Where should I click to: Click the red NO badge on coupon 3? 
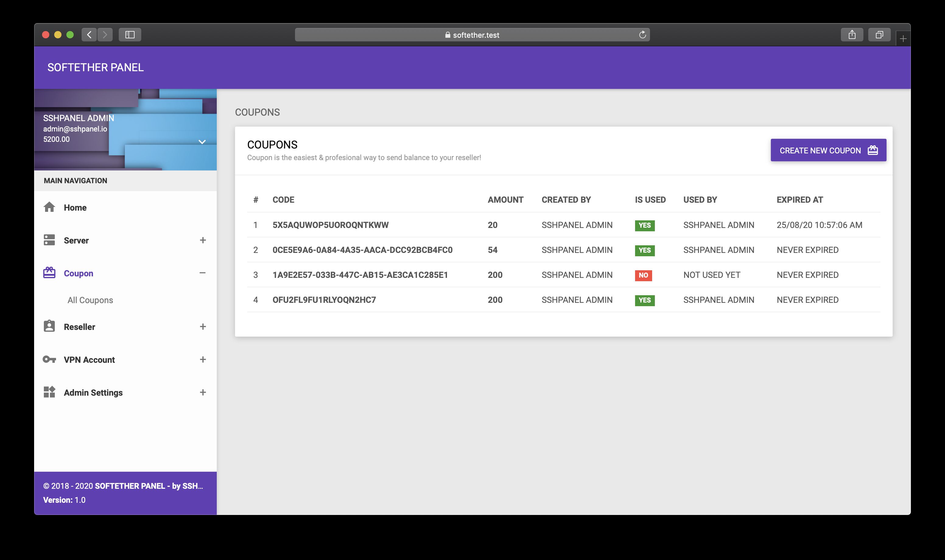643,275
